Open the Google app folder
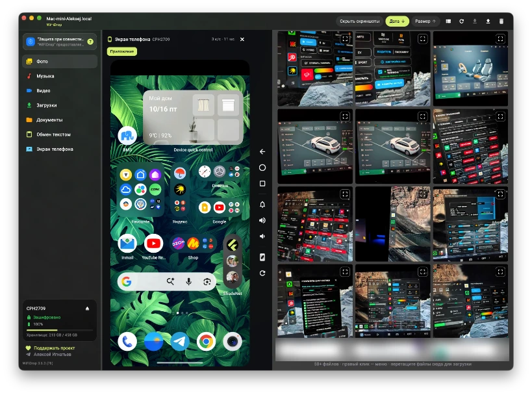532x395 pixels. coord(220,207)
